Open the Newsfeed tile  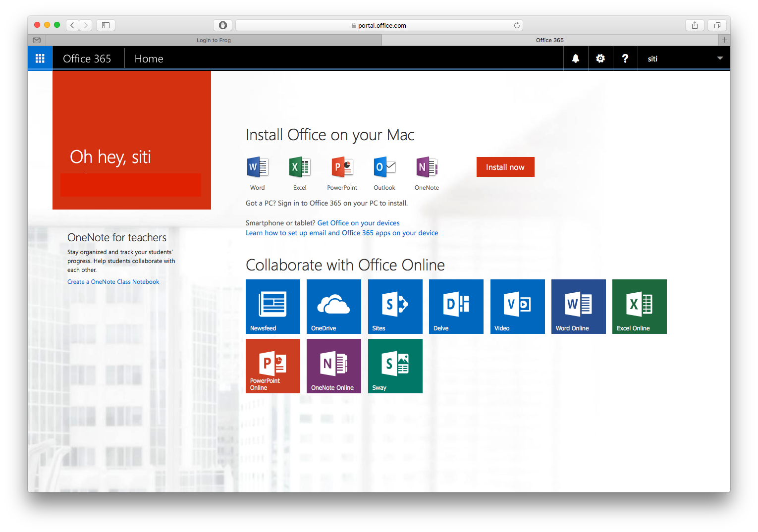pyautogui.click(x=272, y=306)
